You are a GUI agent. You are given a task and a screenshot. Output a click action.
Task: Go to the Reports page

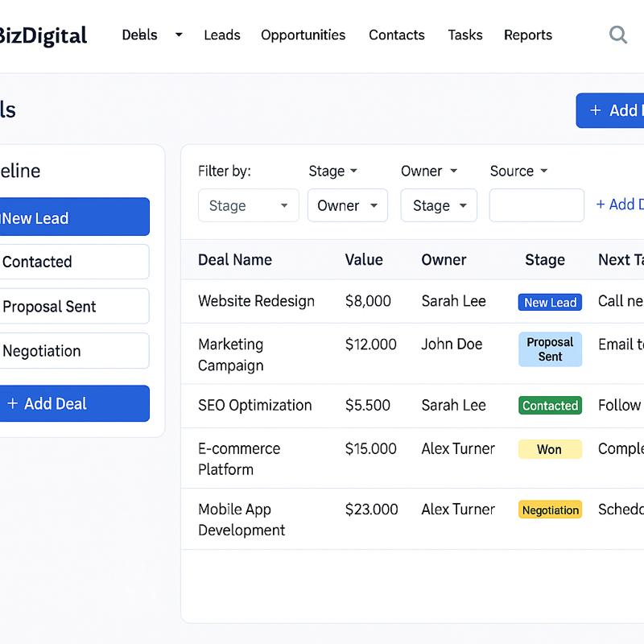pyautogui.click(x=527, y=35)
